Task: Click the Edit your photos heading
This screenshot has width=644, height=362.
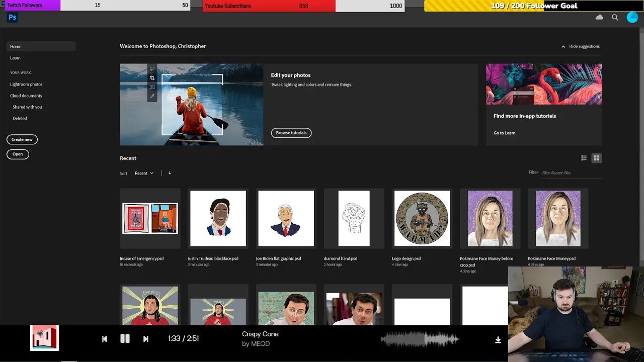Action: [291, 75]
